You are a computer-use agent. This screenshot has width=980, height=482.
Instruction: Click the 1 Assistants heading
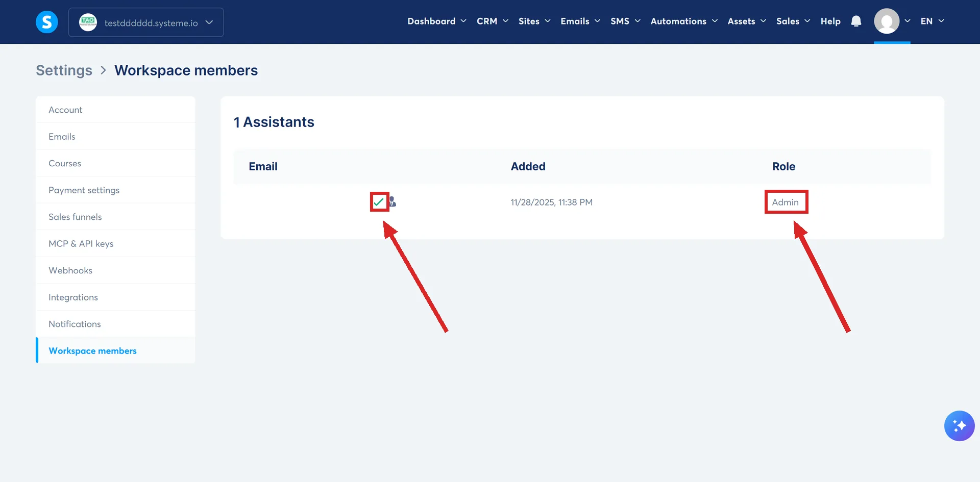pyautogui.click(x=274, y=122)
